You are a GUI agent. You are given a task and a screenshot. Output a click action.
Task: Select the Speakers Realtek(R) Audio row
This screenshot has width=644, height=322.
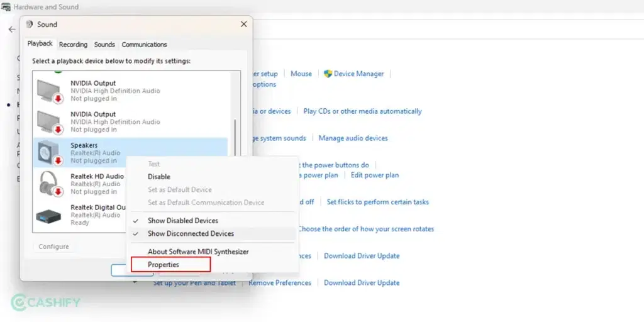pyautogui.click(x=130, y=152)
